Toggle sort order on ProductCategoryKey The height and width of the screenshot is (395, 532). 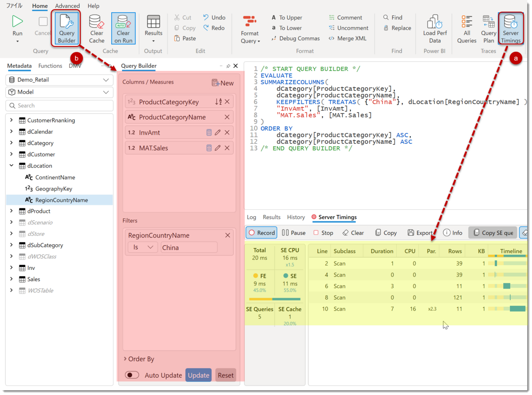(x=218, y=102)
